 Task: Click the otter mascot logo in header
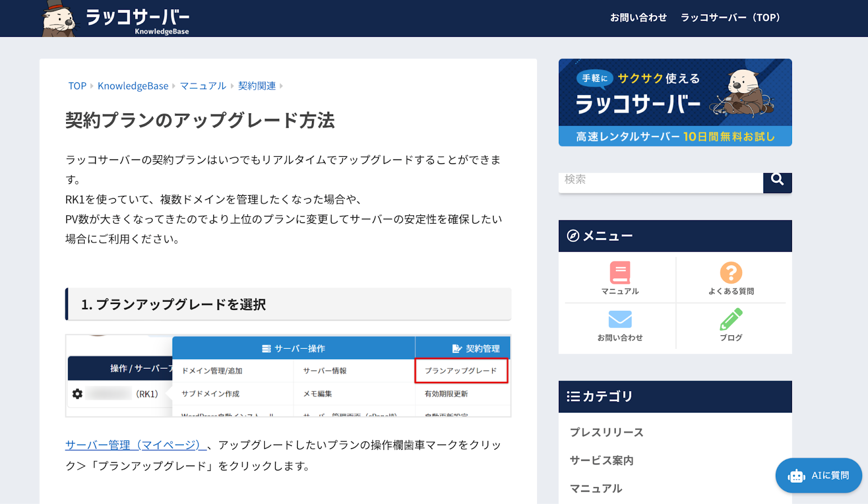pyautogui.click(x=59, y=18)
